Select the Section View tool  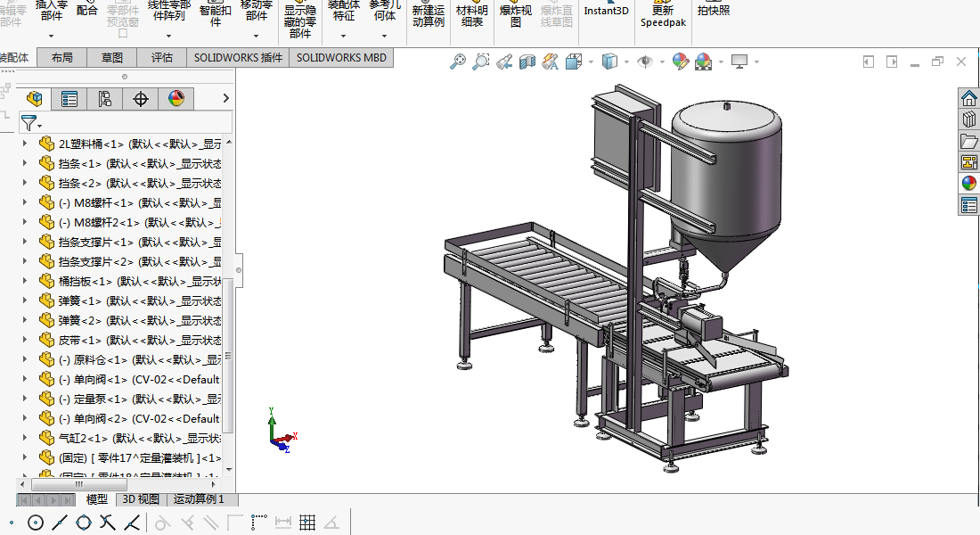click(527, 62)
